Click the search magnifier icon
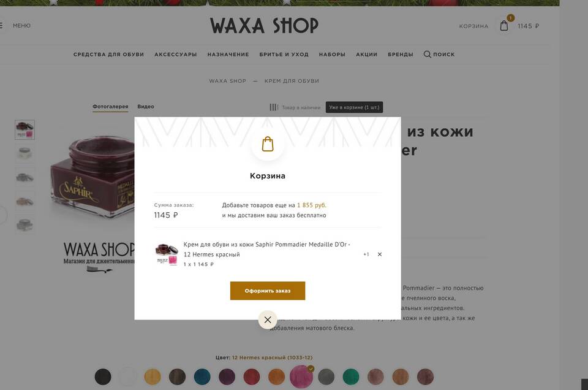The width and height of the screenshot is (588, 390). (427, 55)
